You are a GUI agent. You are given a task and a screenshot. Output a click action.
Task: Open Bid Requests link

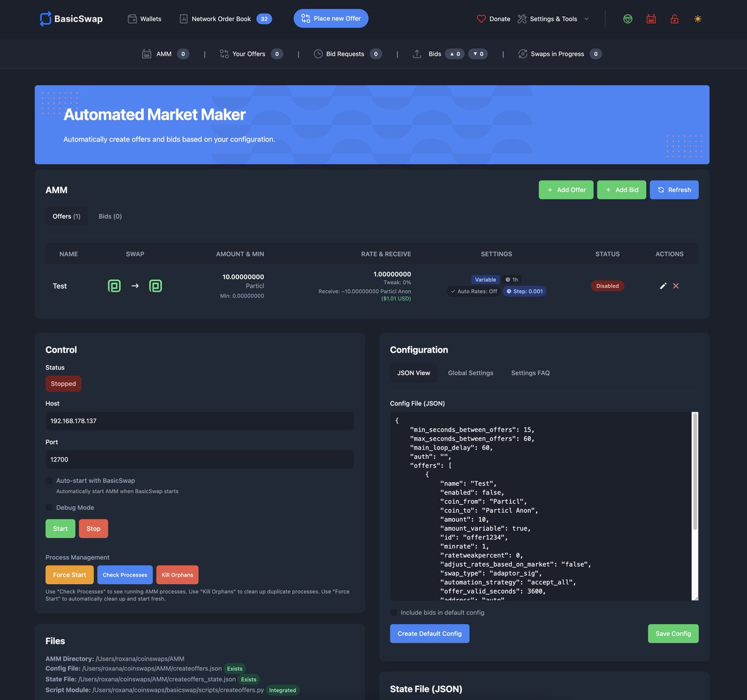(345, 54)
